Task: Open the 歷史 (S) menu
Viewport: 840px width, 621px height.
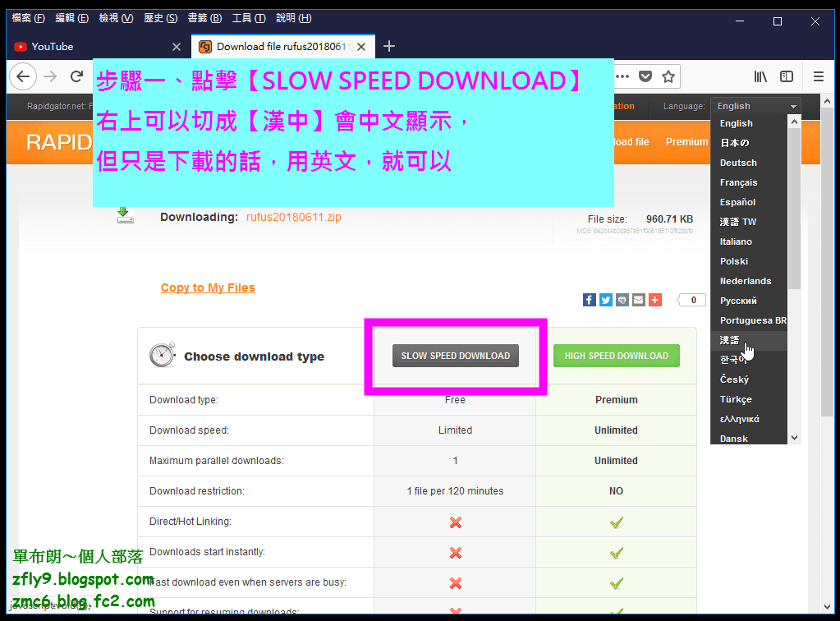Action: [x=160, y=18]
